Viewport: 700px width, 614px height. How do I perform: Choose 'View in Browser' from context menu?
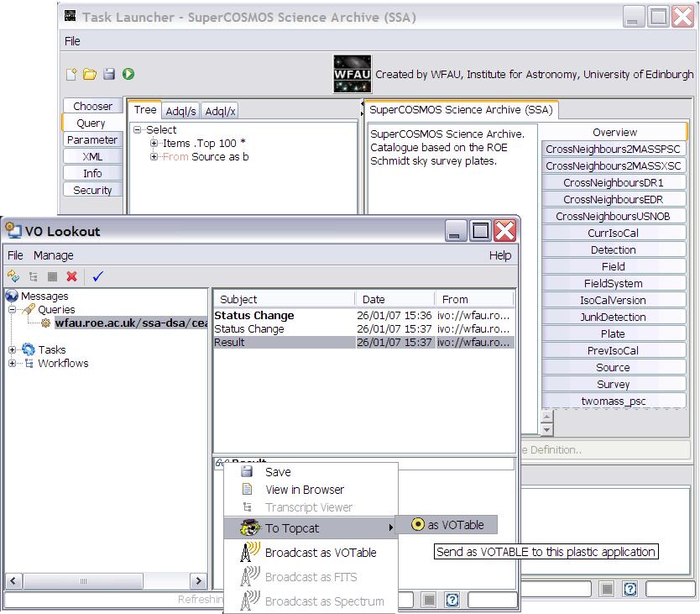(304, 490)
